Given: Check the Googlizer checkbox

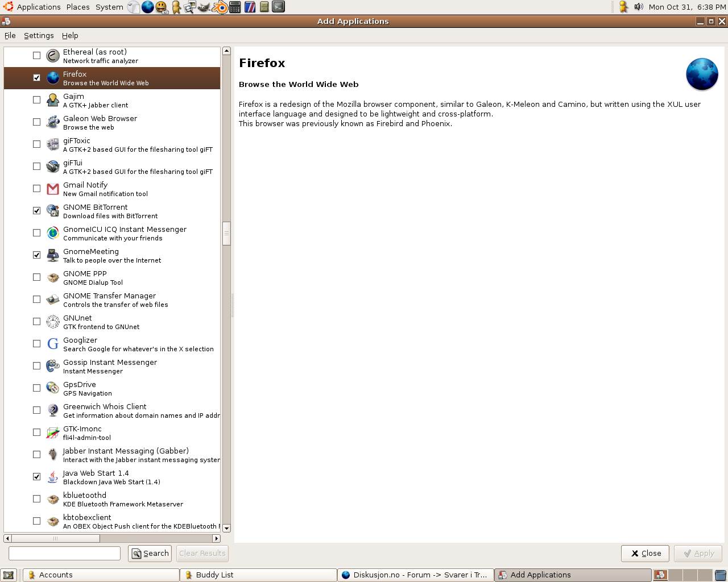Looking at the screenshot, I should point(37,344).
